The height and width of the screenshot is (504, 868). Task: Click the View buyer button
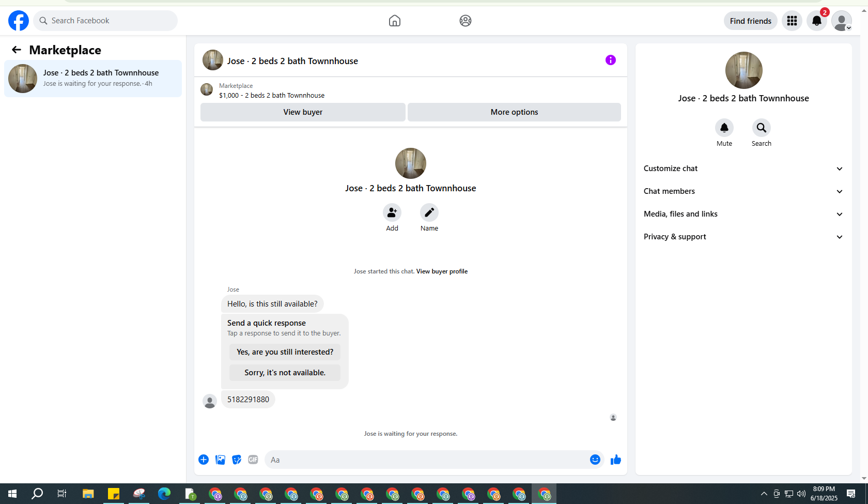[x=303, y=112]
